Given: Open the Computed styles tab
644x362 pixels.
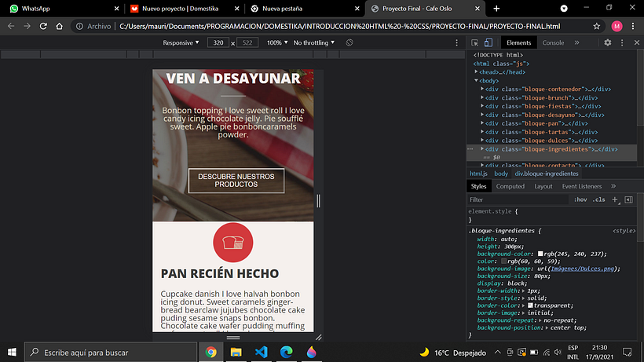Looking at the screenshot, I should 510,186.
